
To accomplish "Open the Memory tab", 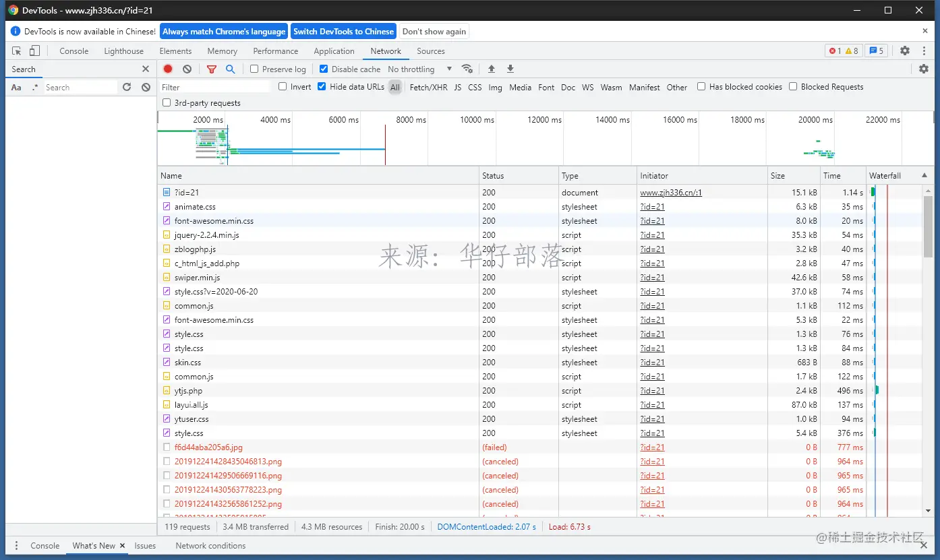I will pos(223,51).
